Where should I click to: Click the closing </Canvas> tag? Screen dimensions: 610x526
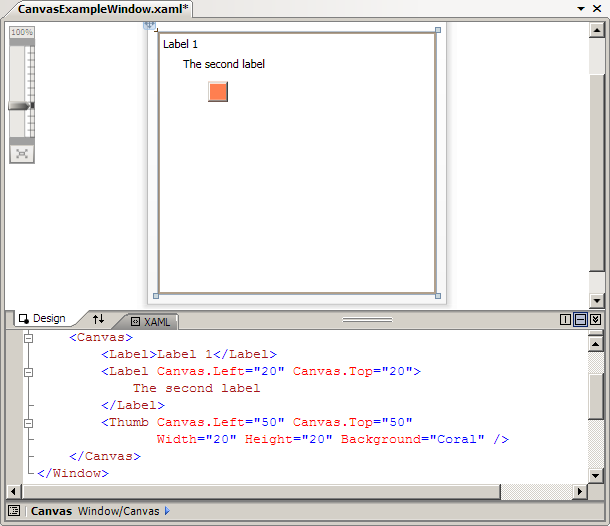105,456
